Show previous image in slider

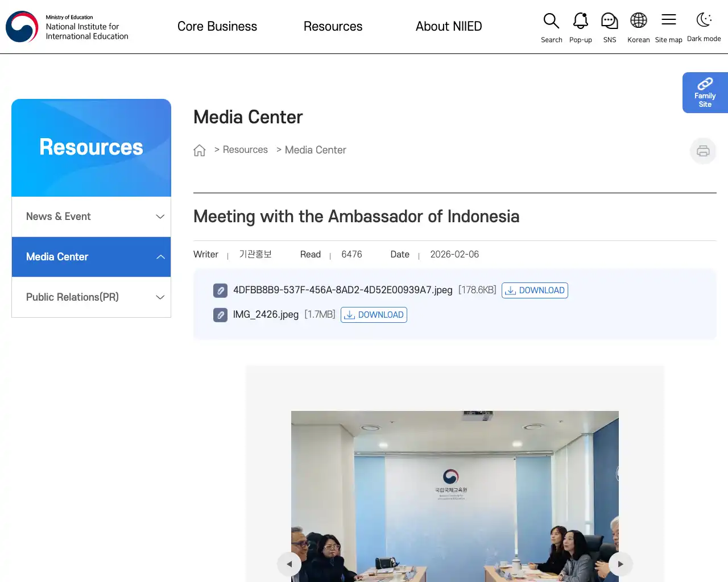tap(289, 564)
